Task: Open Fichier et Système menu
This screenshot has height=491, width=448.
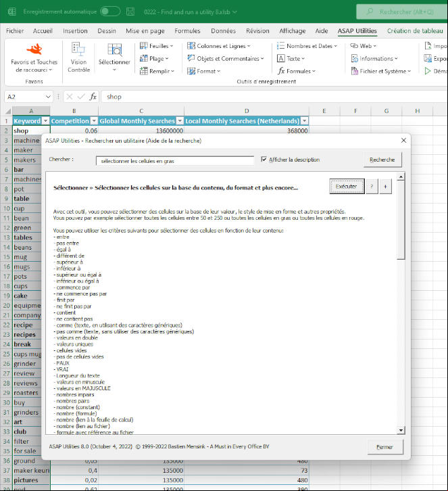Action: pos(380,71)
